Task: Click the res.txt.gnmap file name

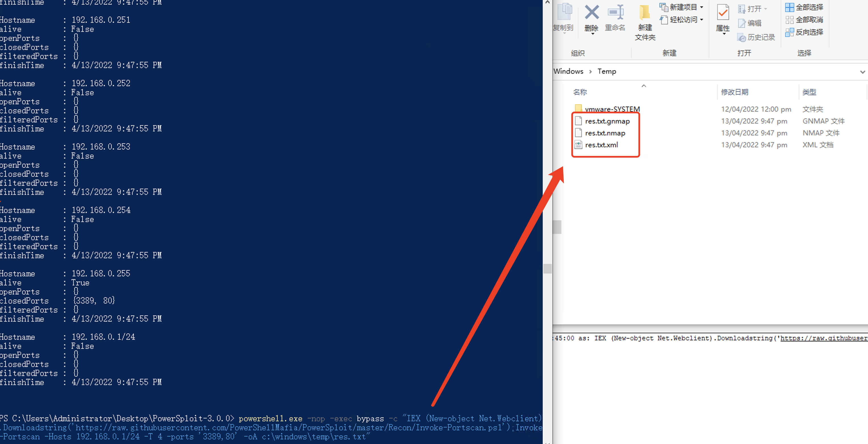Action: 607,121
